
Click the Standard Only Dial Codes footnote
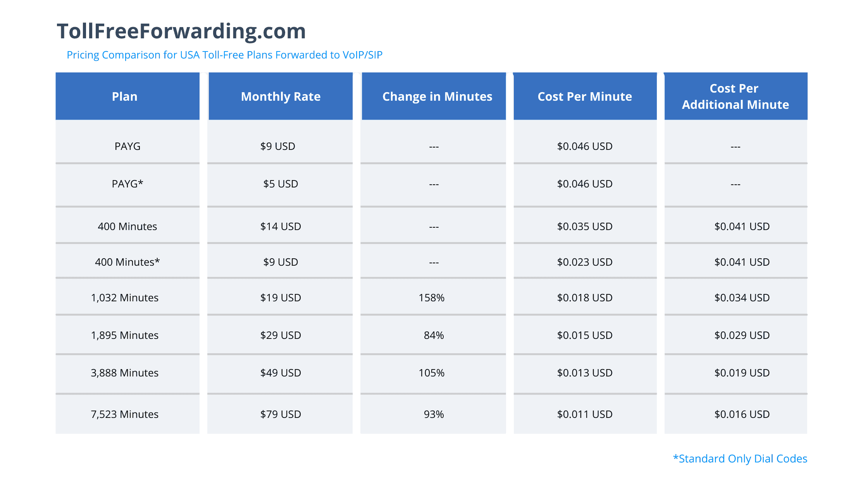click(740, 459)
